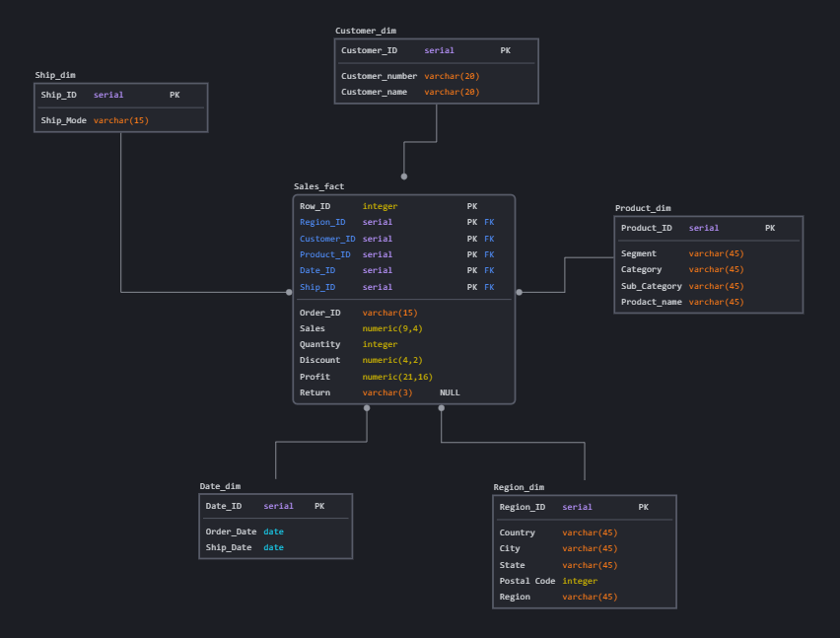Image resolution: width=840 pixels, height=638 pixels.
Task: Select the Date_dim table title
Action: (x=218, y=485)
